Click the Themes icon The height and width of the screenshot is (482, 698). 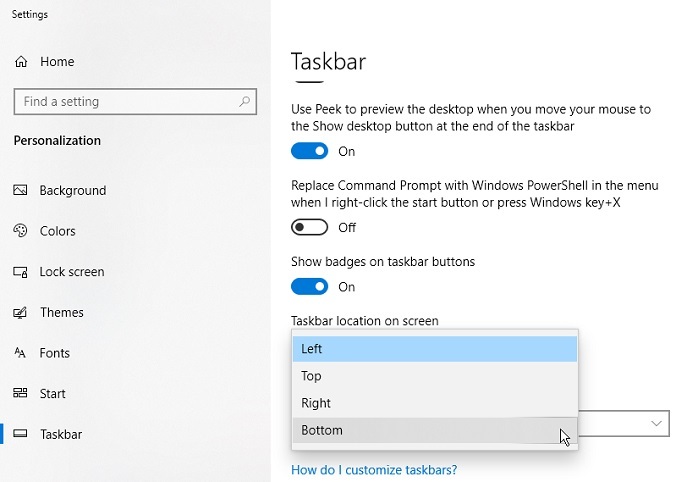(20, 312)
